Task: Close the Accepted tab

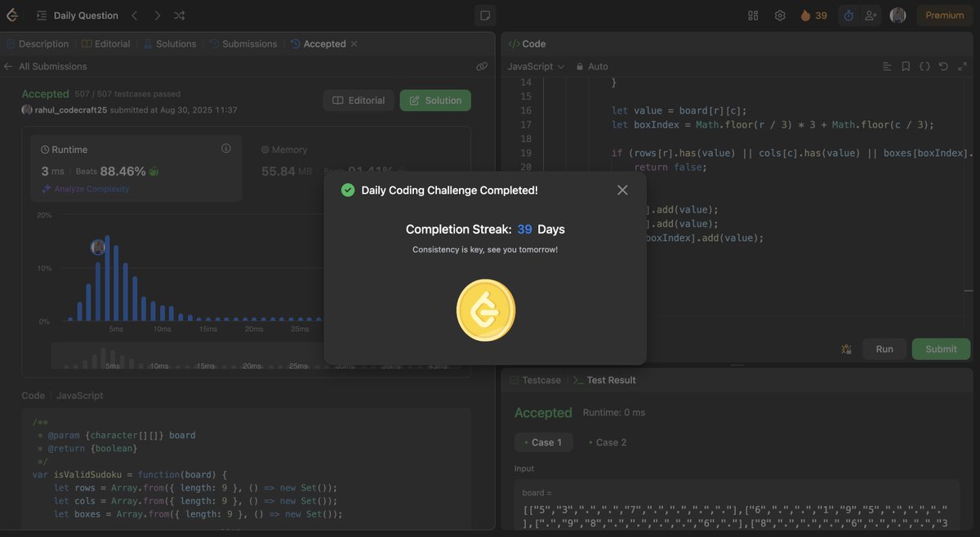Action: click(354, 44)
